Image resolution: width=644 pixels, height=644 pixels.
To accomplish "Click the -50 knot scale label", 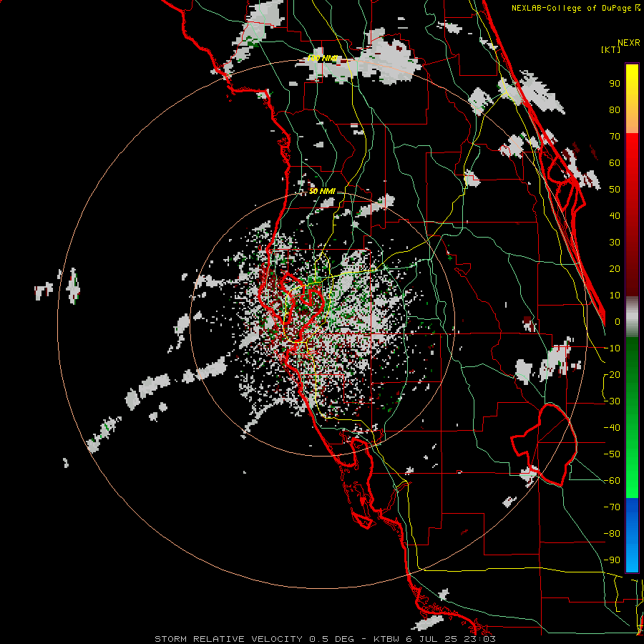I will point(612,454).
